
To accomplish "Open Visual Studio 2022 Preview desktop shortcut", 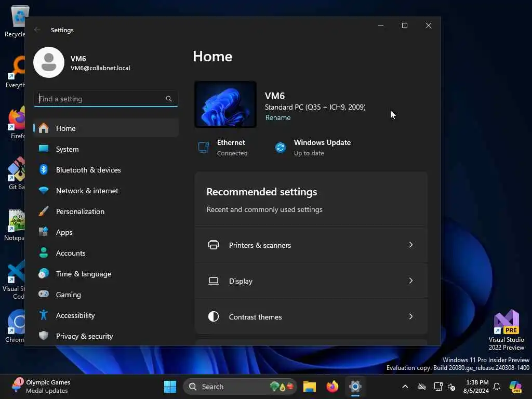I will (x=506, y=330).
